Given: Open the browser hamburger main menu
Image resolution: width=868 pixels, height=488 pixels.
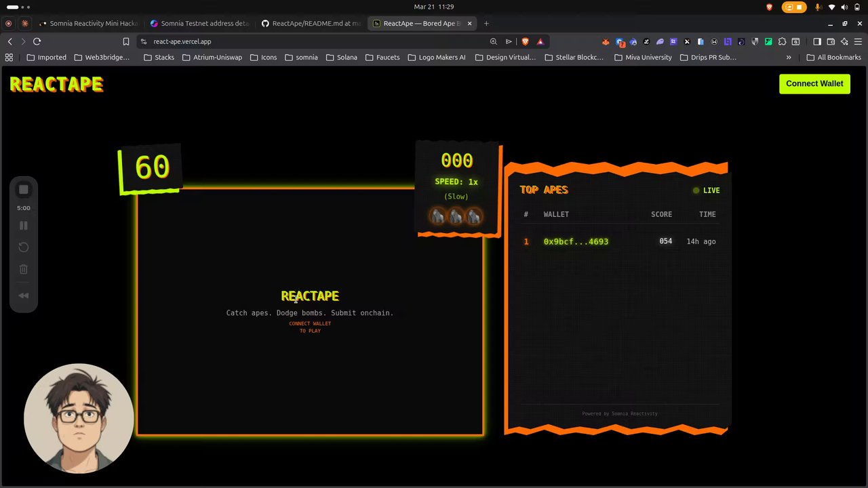Looking at the screenshot, I should point(859,41).
